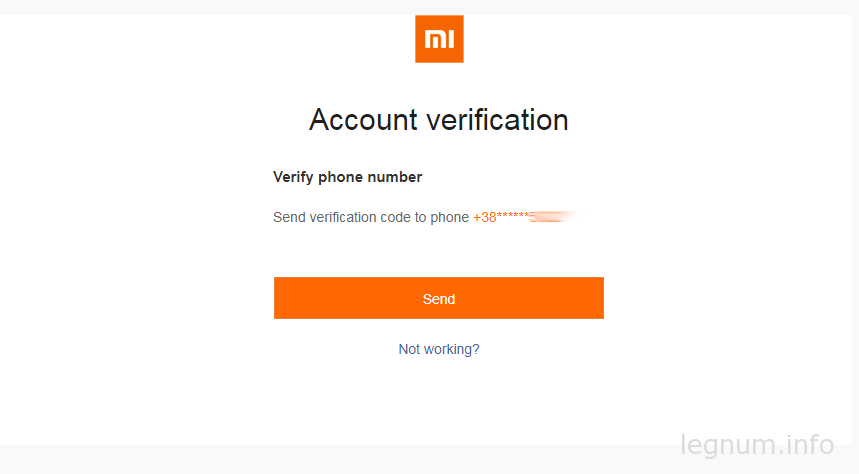The image size is (859, 474).
Task: Click the "Verify phone number" subheading
Action: (347, 177)
